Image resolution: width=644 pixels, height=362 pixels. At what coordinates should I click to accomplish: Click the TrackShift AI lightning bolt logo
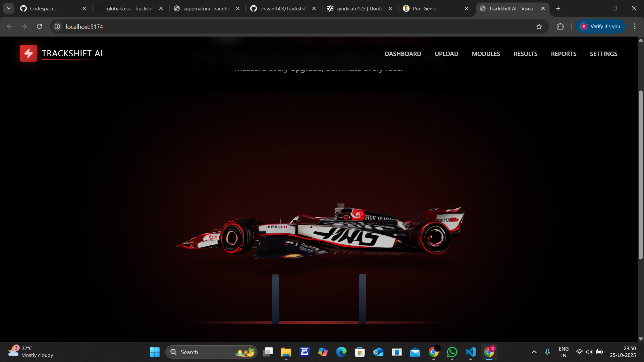pyautogui.click(x=29, y=53)
